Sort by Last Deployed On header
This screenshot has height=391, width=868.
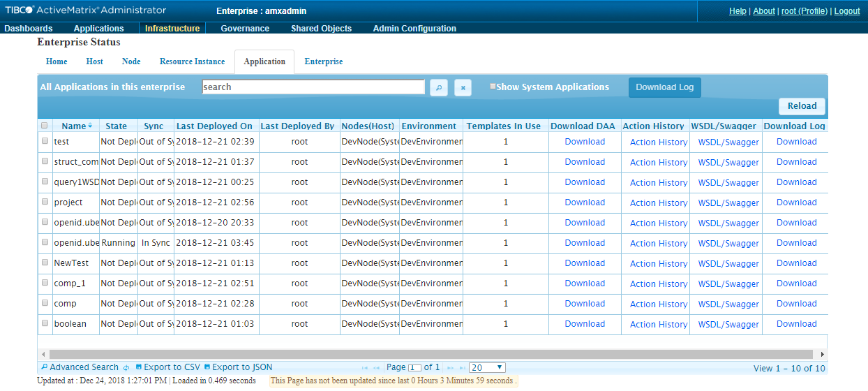(x=215, y=126)
